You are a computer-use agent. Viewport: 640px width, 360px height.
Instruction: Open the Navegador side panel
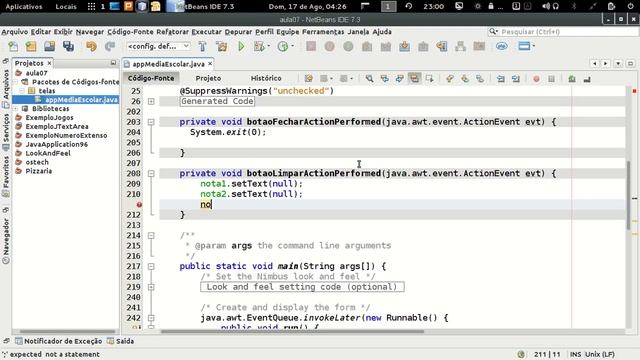[x=6, y=241]
